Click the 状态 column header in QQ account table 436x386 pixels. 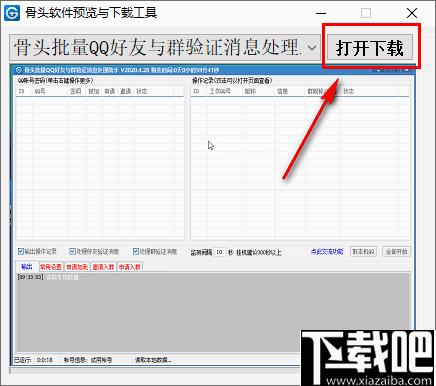pos(153,91)
